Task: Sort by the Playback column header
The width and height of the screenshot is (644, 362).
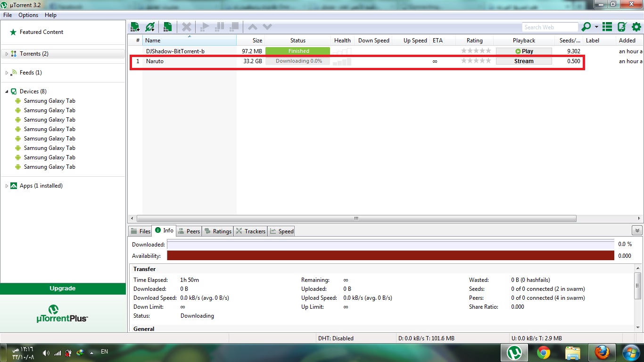Action: click(524, 41)
